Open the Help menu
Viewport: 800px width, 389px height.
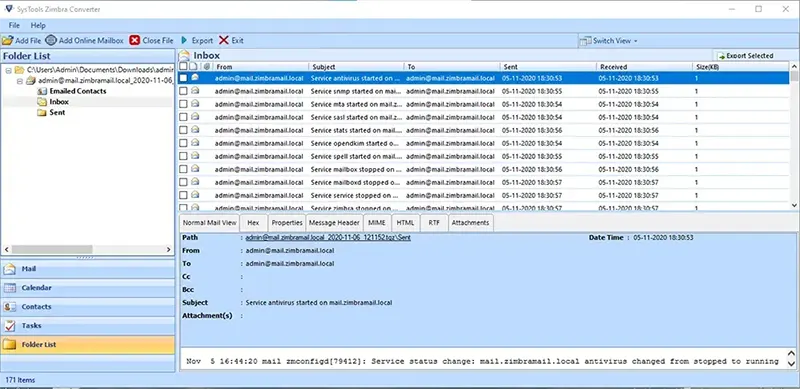pos(38,25)
